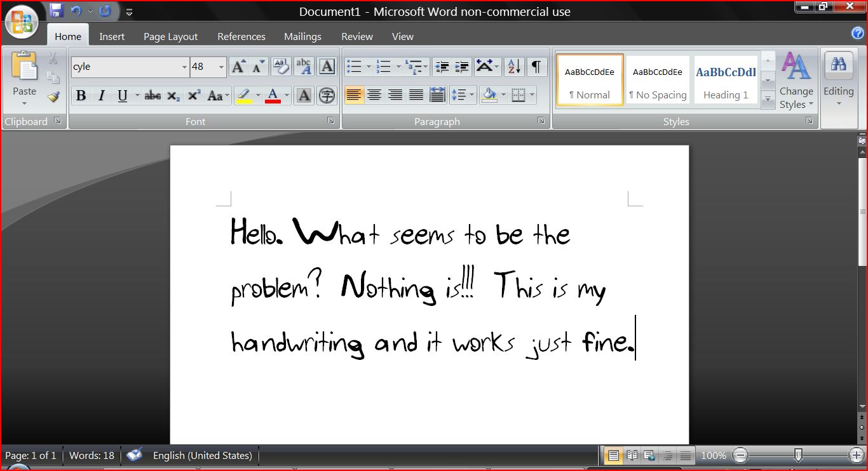Open the Font dialog launcher
Viewport: 868px width, 471px height.
tap(330, 121)
